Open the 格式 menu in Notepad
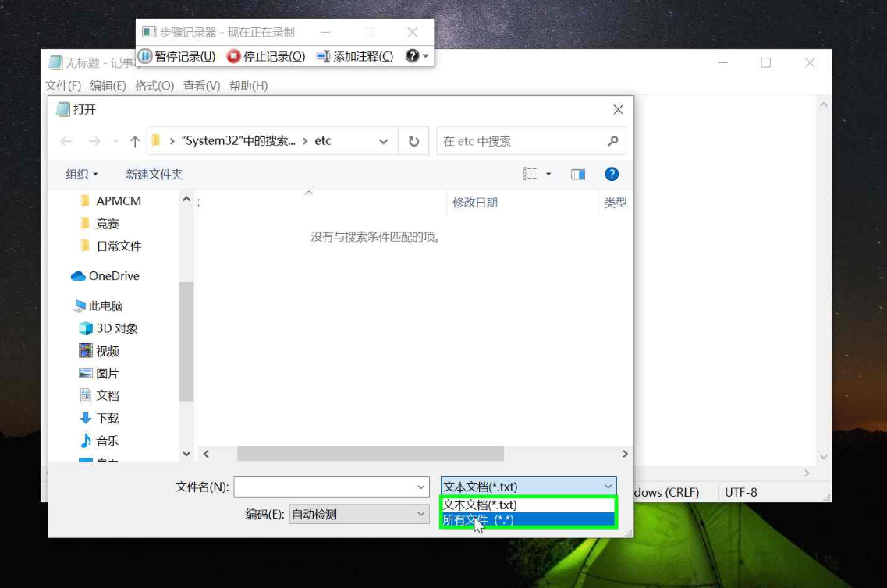The image size is (887, 588). coord(153,85)
